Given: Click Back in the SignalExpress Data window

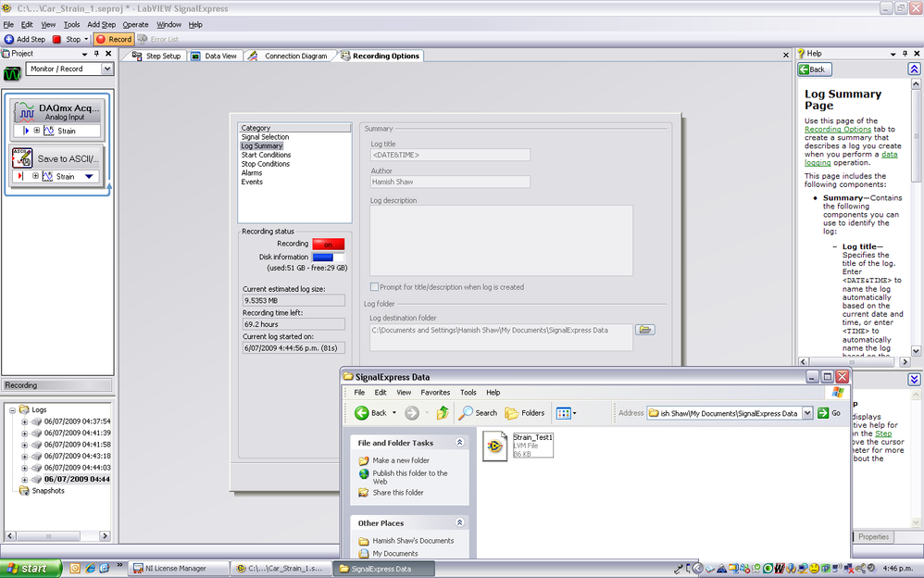Looking at the screenshot, I should [x=371, y=413].
